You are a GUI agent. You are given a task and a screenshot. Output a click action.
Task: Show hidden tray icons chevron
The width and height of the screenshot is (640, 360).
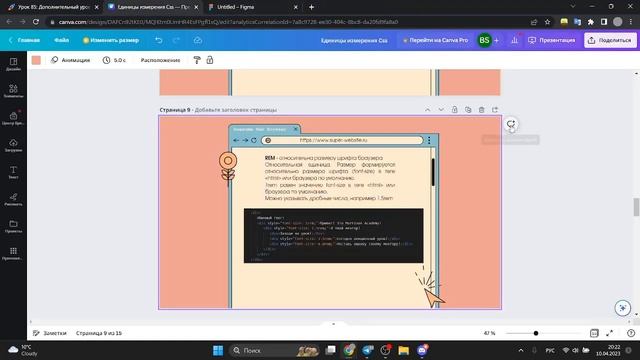[521, 350]
